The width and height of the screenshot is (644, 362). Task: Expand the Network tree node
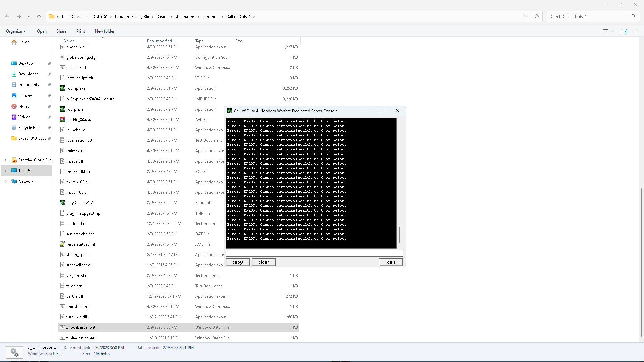point(5,181)
